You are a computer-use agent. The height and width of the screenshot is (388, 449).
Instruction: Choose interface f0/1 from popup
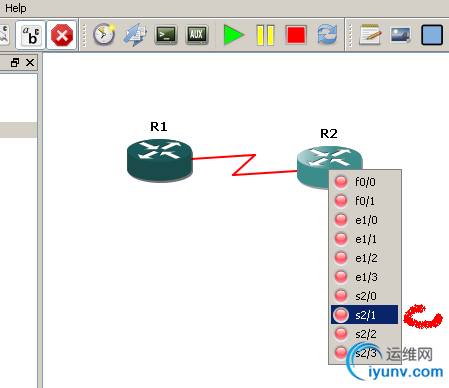(x=365, y=201)
